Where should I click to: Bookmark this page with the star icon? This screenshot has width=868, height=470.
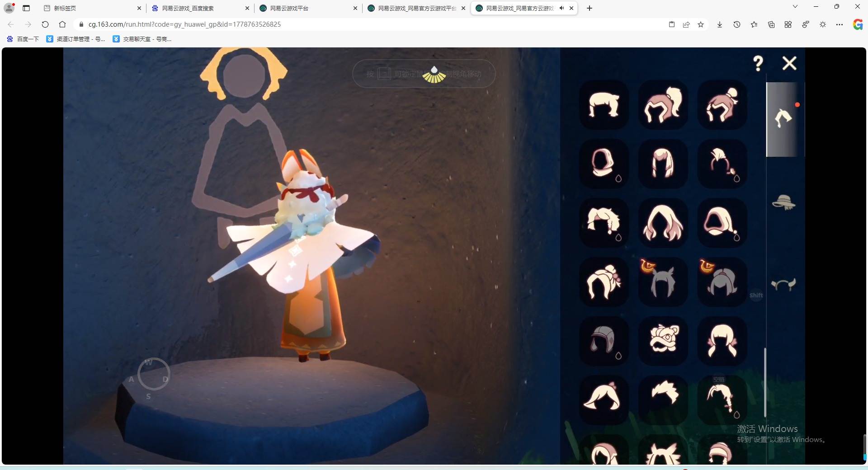pos(701,24)
